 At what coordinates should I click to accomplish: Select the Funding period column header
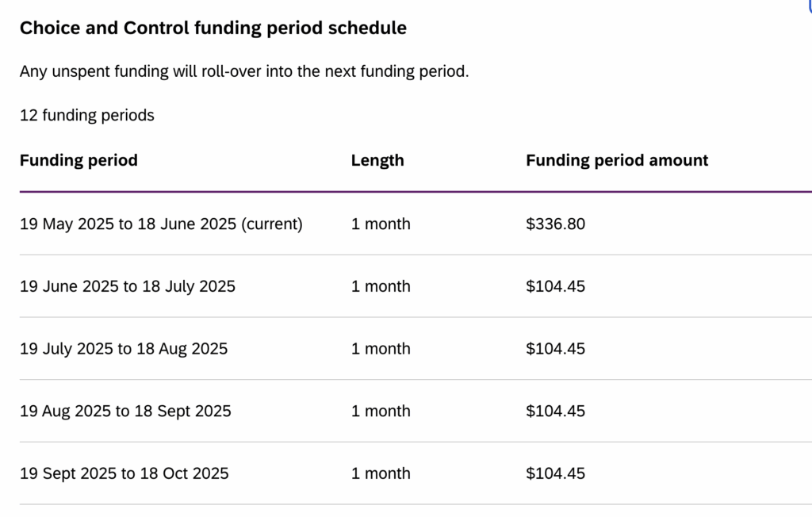point(79,160)
